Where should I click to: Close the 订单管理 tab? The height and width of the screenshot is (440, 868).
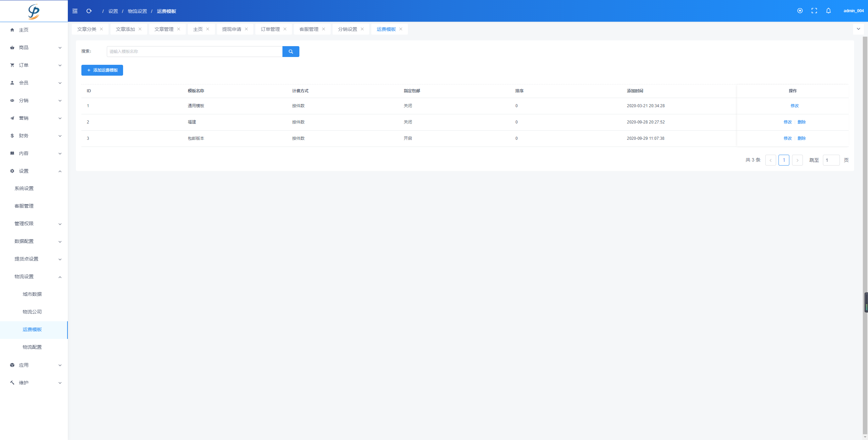click(285, 29)
